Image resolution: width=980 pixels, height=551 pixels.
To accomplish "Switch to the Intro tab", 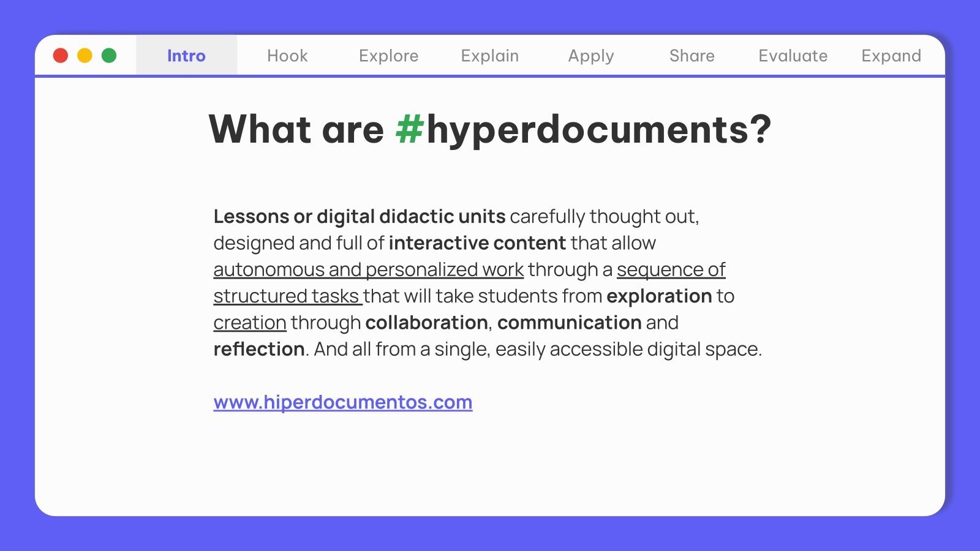I will 186,56.
